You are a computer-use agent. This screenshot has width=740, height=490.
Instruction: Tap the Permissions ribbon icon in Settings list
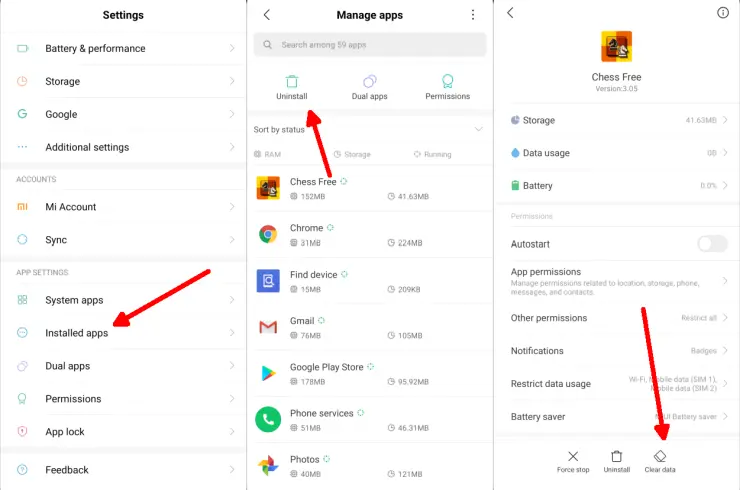click(x=22, y=398)
